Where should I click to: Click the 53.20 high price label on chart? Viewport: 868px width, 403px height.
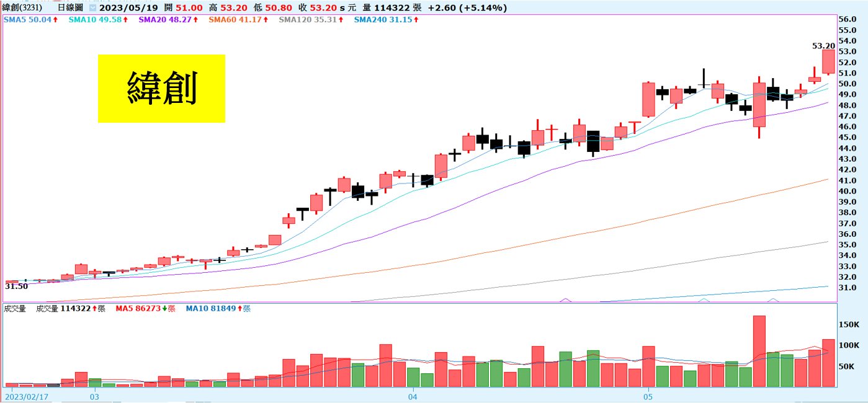pos(823,46)
